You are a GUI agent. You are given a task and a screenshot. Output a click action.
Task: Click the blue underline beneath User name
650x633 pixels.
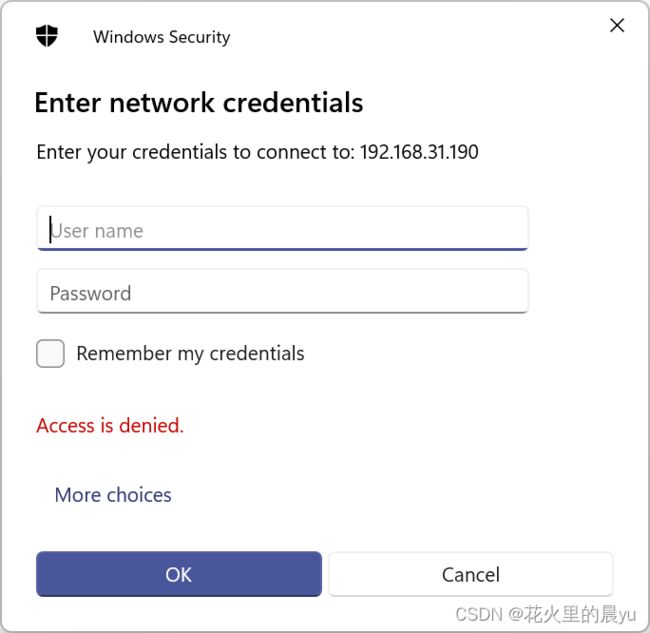coord(282,250)
